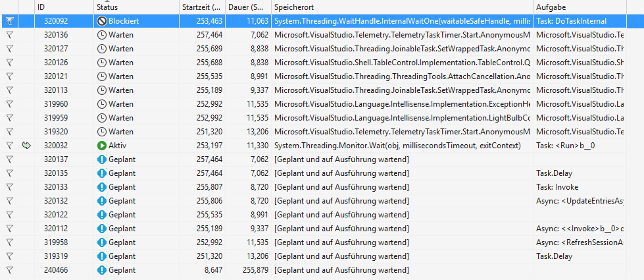The width and height of the screenshot is (644, 280).
Task: Toggle the flag on task 320113
Action: pos(10,90)
